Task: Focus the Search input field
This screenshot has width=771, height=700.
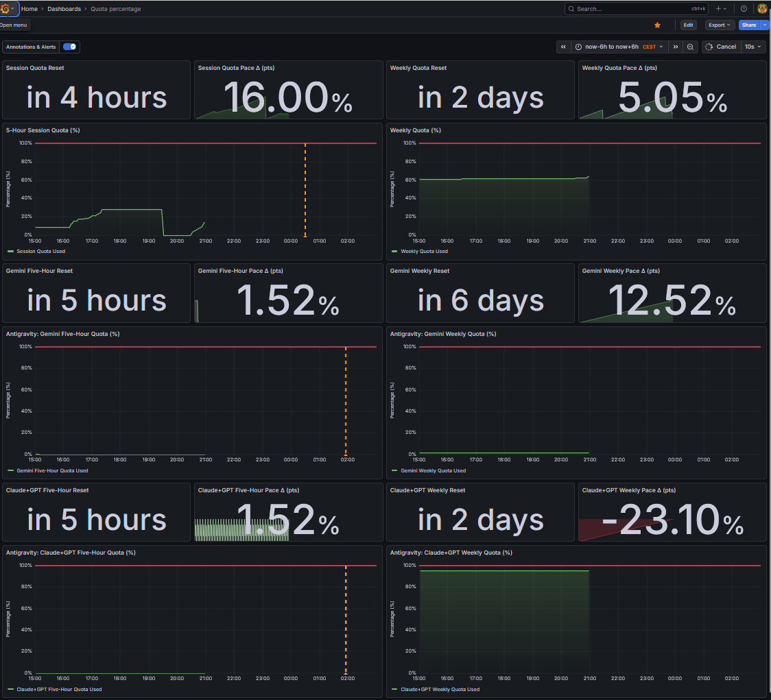Action: (636, 9)
